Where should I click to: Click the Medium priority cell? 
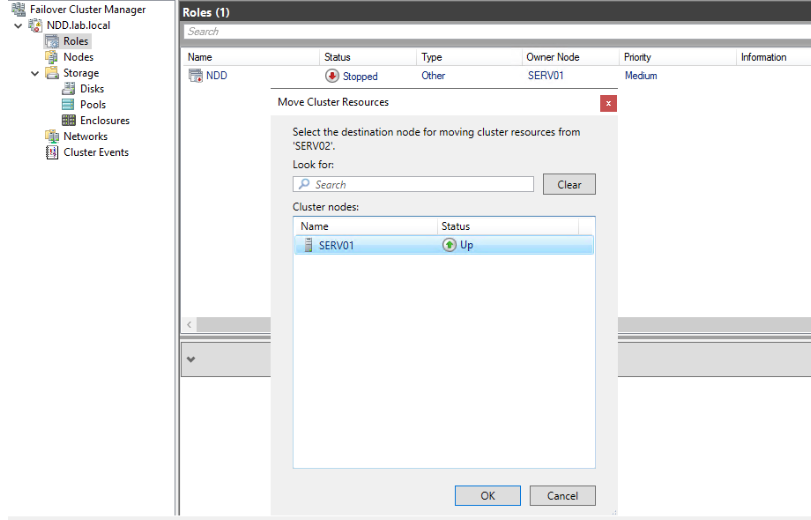(641, 76)
